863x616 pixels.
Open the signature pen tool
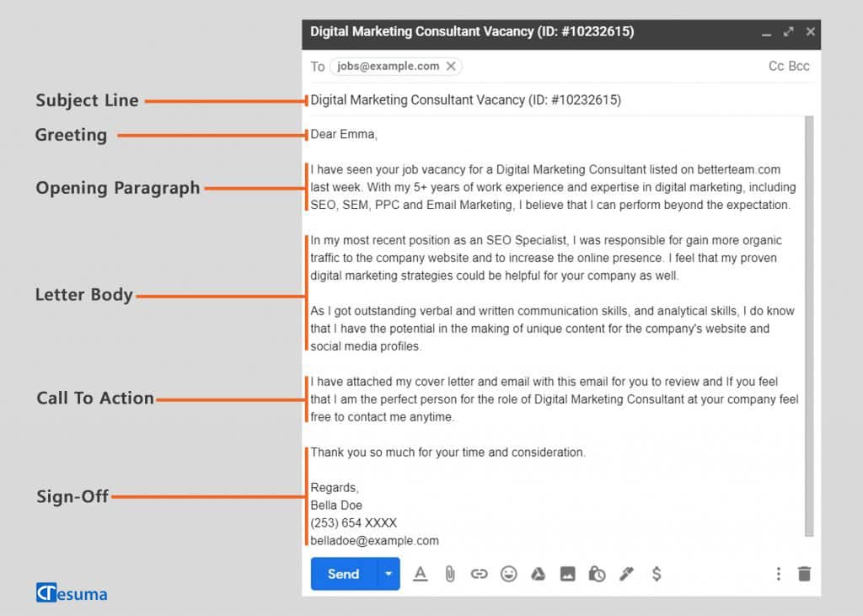tap(627, 574)
